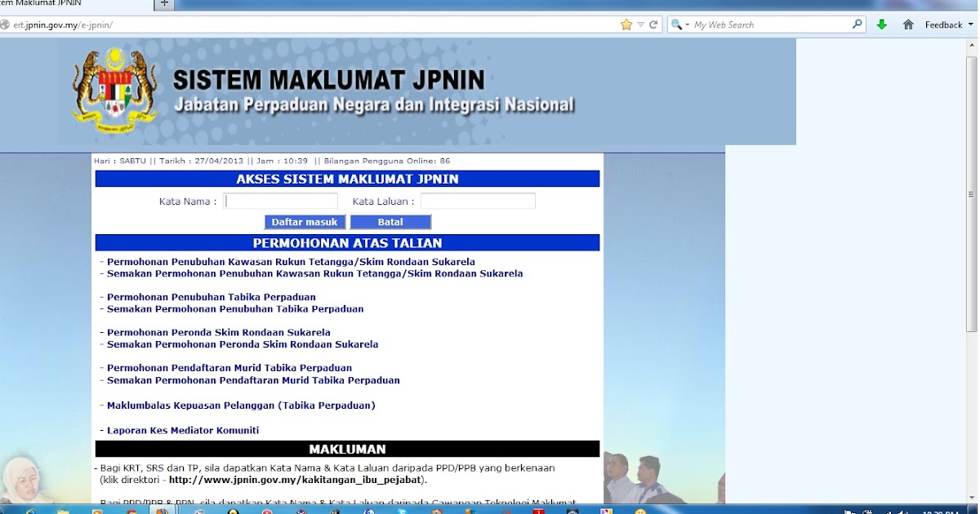
Task: Open Semakan Permohonan Pendaftaran Murid Tabika Perpaduan
Action: click(253, 380)
